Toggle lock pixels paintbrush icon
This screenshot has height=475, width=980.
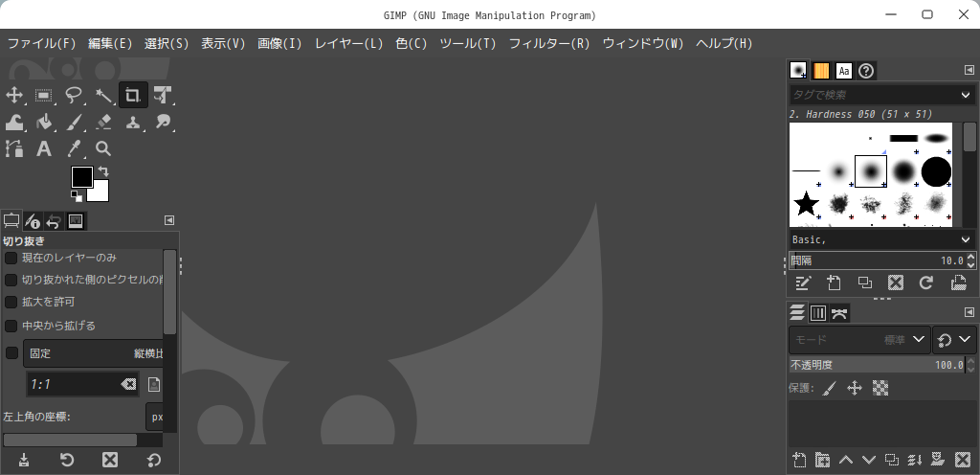(x=829, y=388)
